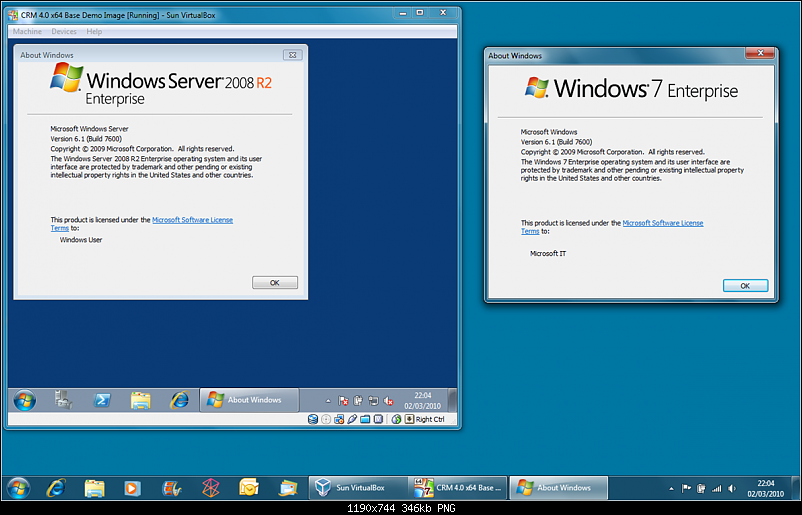Launch PowerShell from guest taskbar
The image size is (802, 515).
click(x=102, y=400)
